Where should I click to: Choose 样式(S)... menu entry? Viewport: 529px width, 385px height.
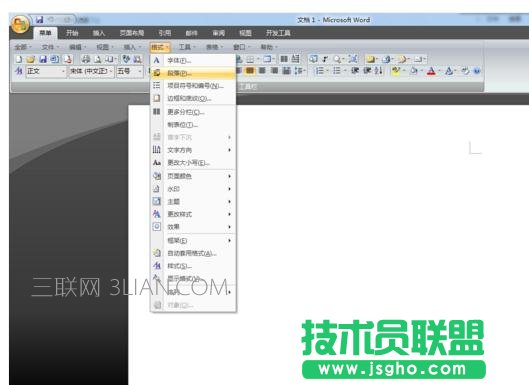pyautogui.click(x=193, y=266)
